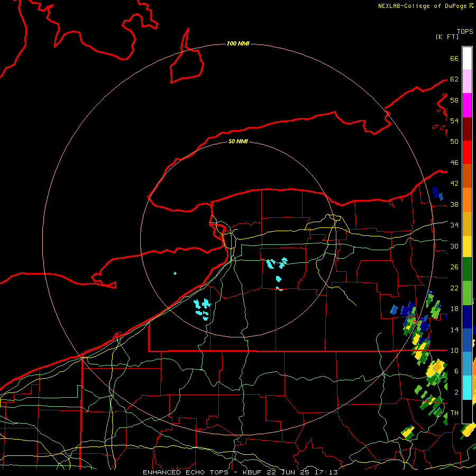
Task: Click the dark green swatch between 30 and 26
Action: (x=467, y=269)
